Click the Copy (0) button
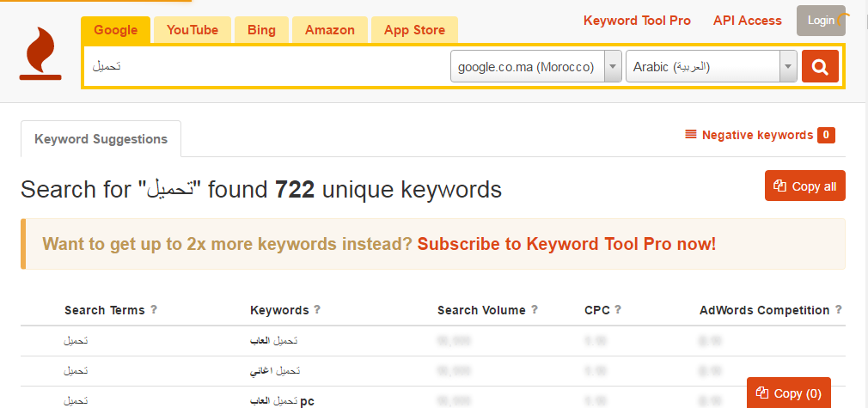 coord(788,393)
